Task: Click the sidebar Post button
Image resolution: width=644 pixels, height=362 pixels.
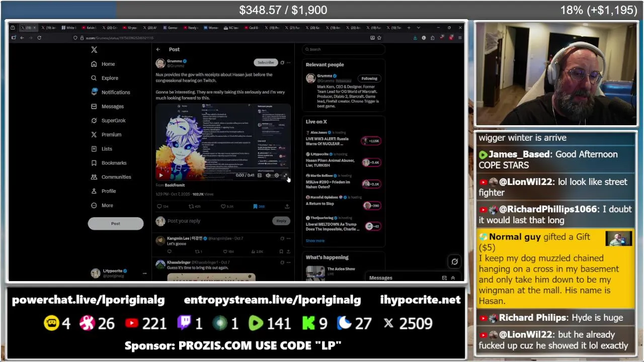Action: coord(115,223)
